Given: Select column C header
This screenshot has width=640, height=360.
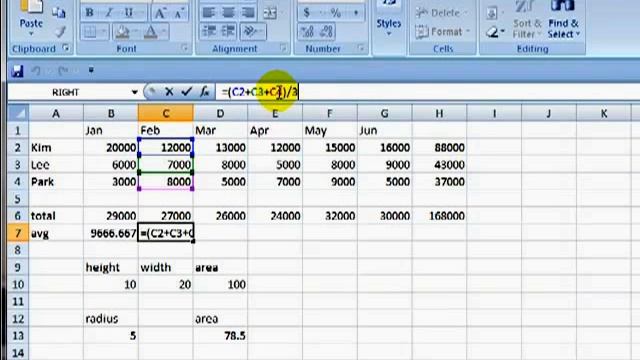Looking at the screenshot, I should 166,113.
